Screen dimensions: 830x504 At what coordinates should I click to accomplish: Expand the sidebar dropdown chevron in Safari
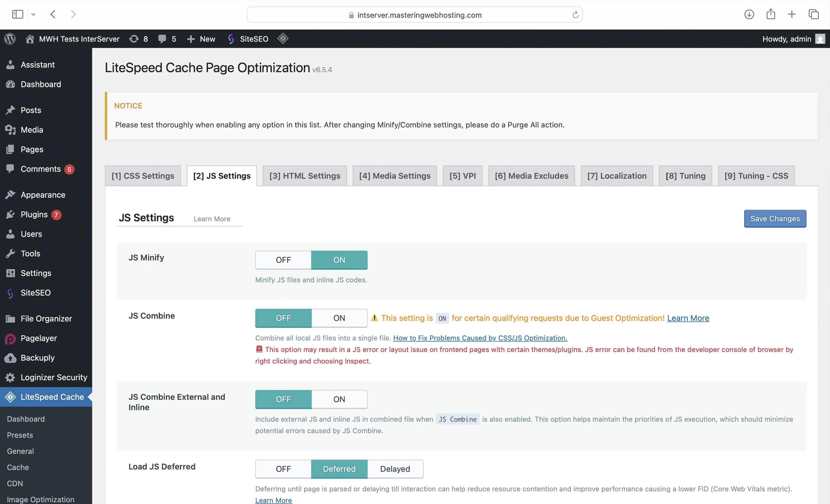tap(33, 14)
